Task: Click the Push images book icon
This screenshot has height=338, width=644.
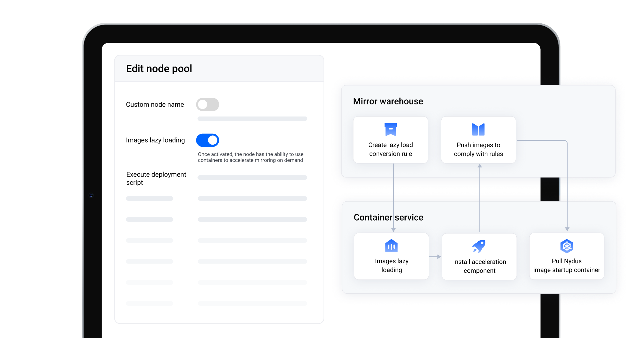Action: 478,129
